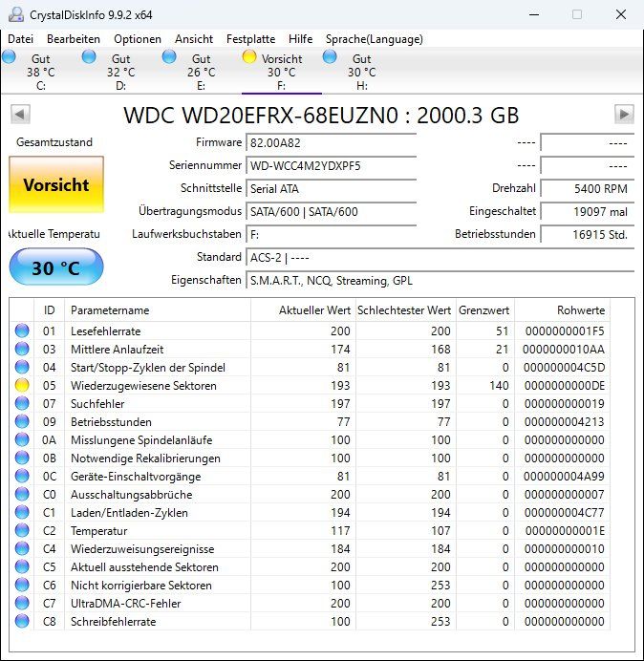This screenshot has height=661, width=644.
Task: Click status orb of Schreibfehlerrate row
Action: (22, 621)
